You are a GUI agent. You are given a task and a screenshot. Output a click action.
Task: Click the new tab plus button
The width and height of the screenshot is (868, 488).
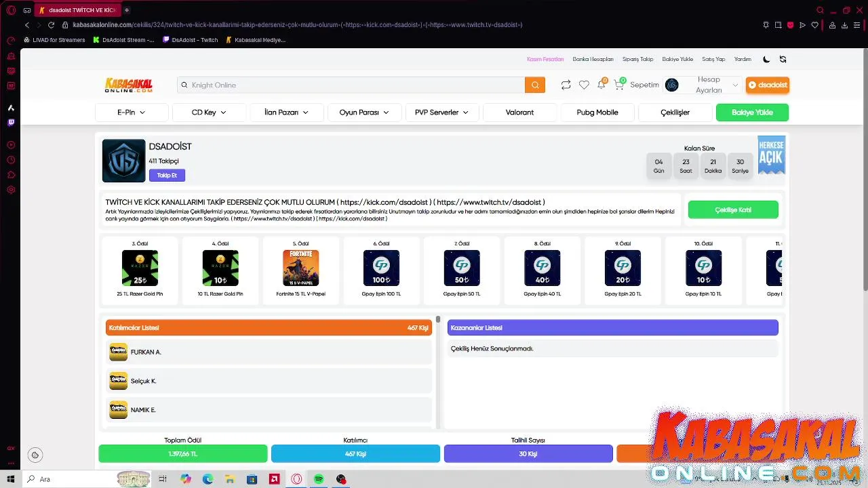pyautogui.click(x=127, y=10)
